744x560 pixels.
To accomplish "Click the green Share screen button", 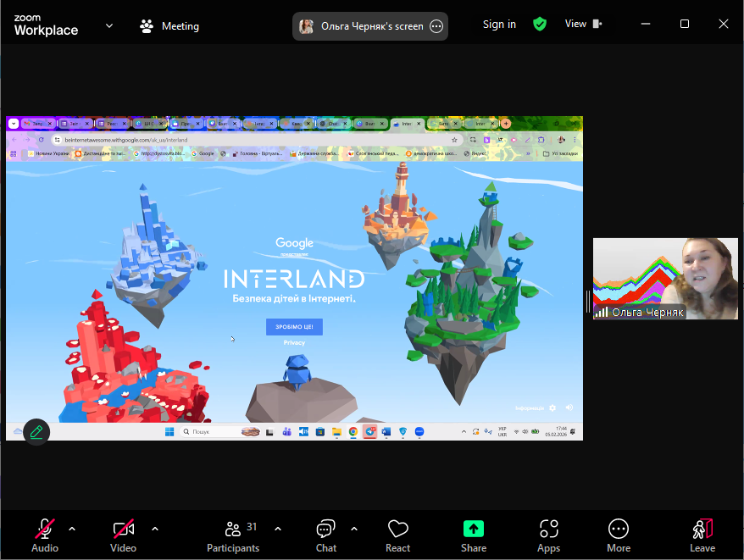I will [474, 535].
